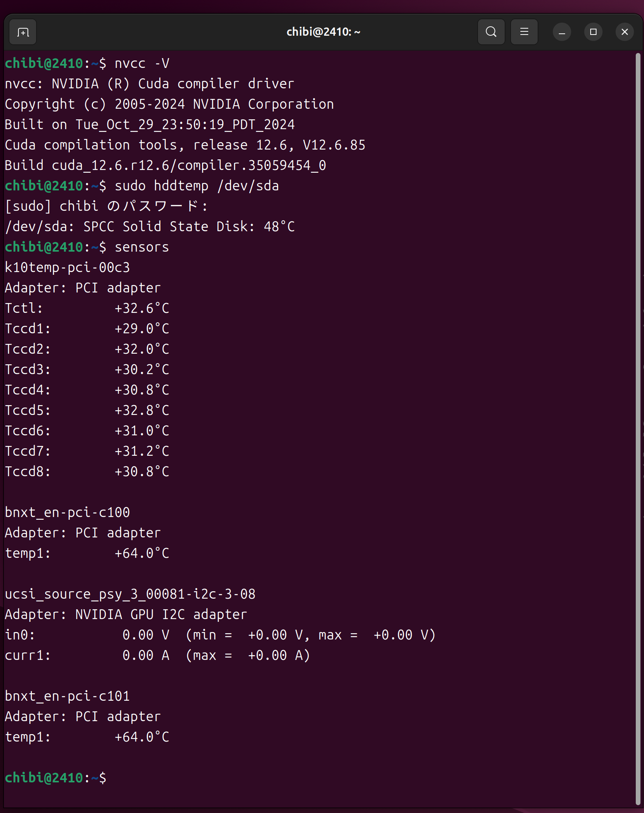
Task: Click the sensors command text
Action: 142,247
